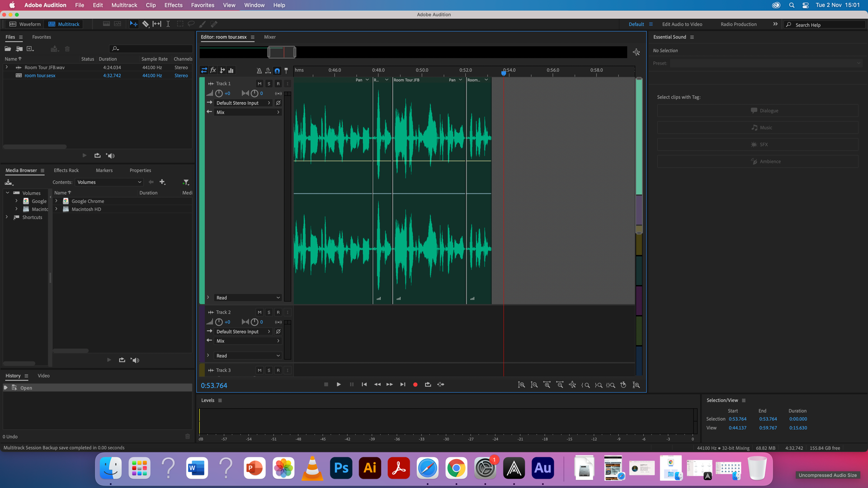This screenshot has height=488, width=868.
Task: Click the EQ view bar-chart icon
Action: pos(231,70)
